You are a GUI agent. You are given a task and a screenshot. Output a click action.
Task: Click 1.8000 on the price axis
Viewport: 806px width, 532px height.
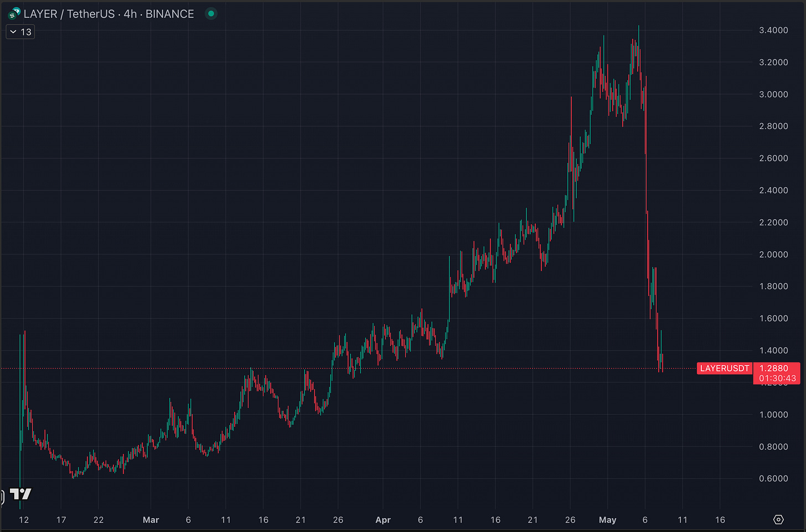click(x=773, y=287)
